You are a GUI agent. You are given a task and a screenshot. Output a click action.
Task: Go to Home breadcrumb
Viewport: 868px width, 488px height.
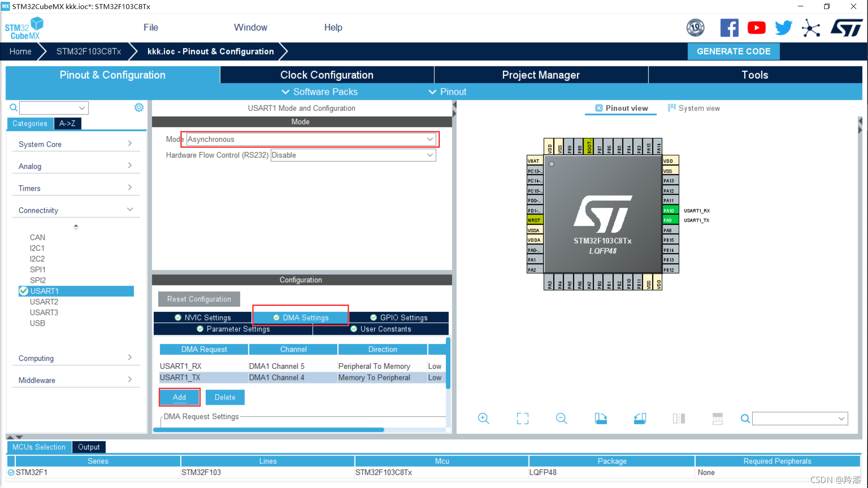(x=20, y=52)
